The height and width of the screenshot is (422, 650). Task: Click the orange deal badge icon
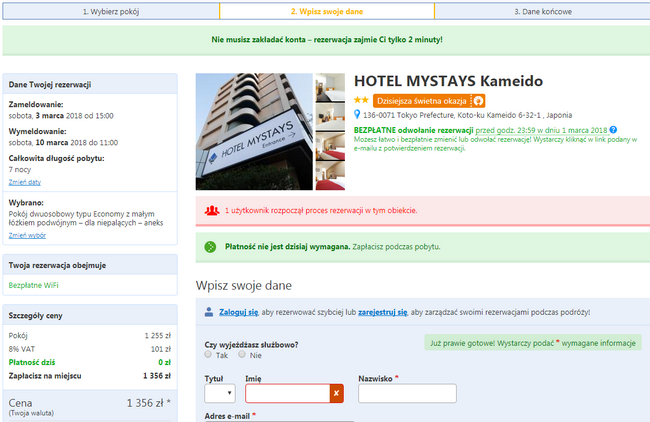point(478,101)
